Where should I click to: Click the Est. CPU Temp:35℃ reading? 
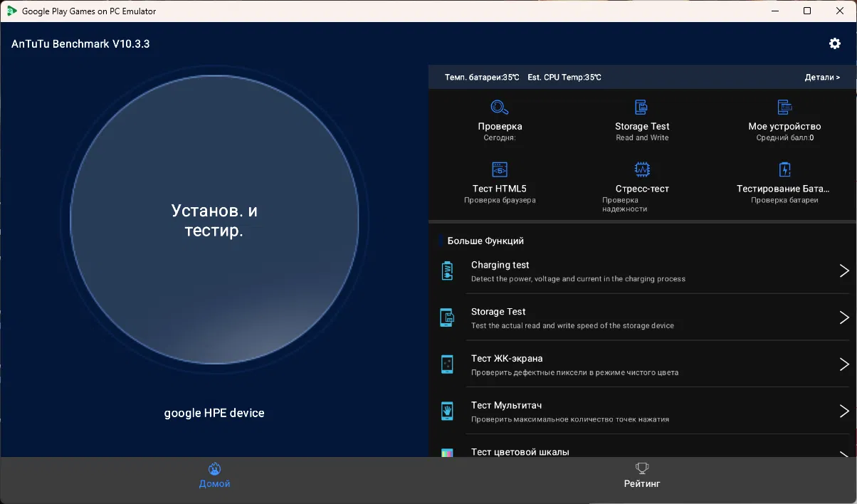(x=564, y=77)
